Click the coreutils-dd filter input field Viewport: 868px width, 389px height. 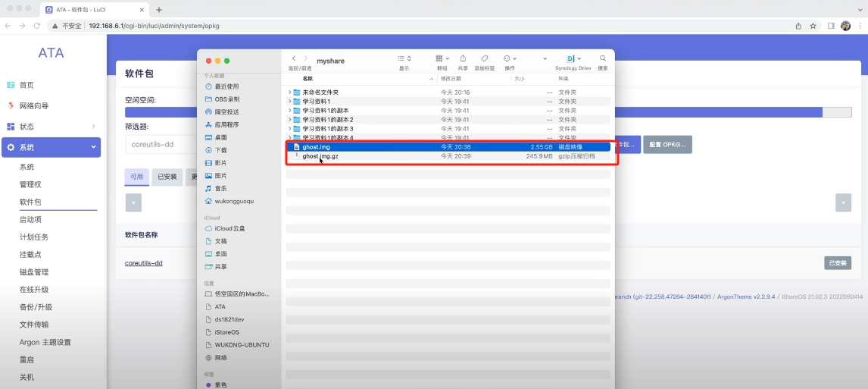[x=161, y=144]
